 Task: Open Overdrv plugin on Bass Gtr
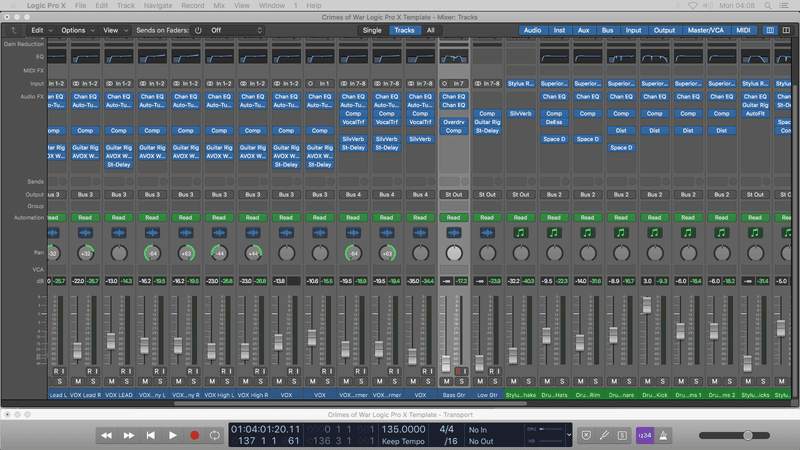[x=454, y=122]
